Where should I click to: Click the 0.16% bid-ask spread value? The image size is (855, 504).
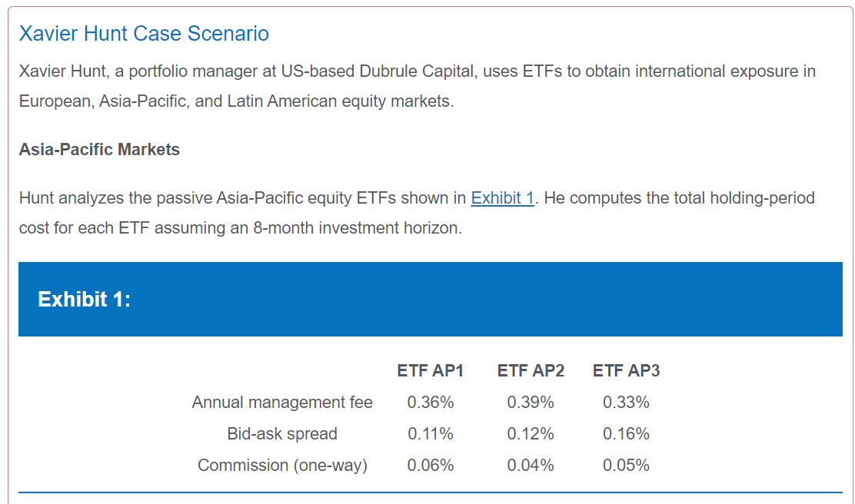click(626, 434)
